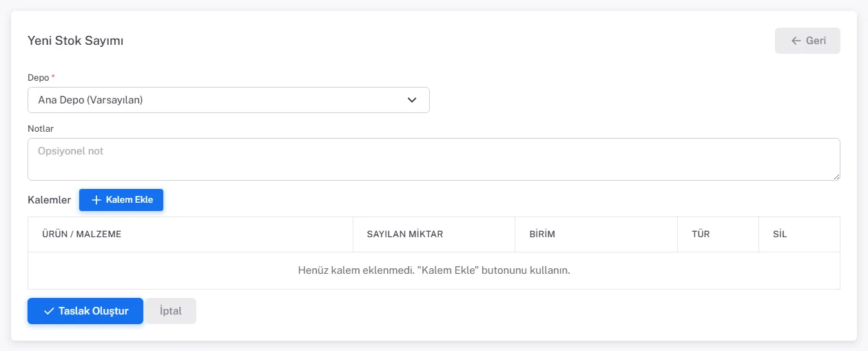This screenshot has height=351, width=868.
Task: Click the empty table message 'Henüz kalem eklenmedi'
Action: (434, 270)
